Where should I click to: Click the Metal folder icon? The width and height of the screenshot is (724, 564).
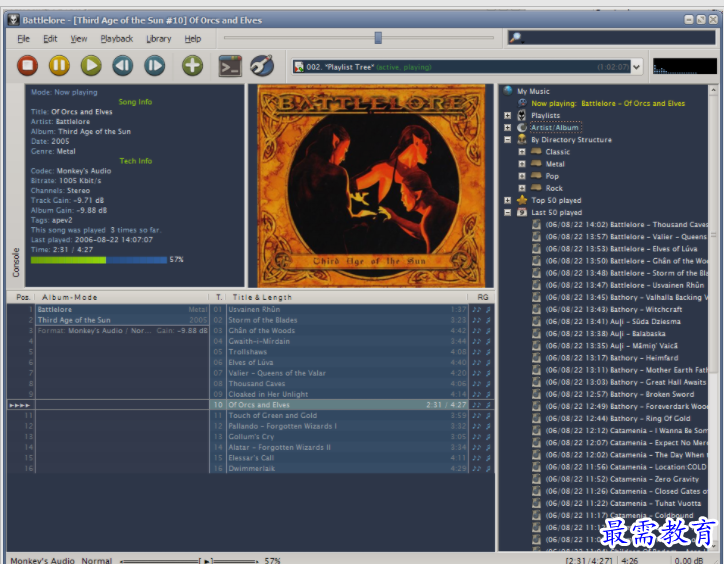pos(536,163)
